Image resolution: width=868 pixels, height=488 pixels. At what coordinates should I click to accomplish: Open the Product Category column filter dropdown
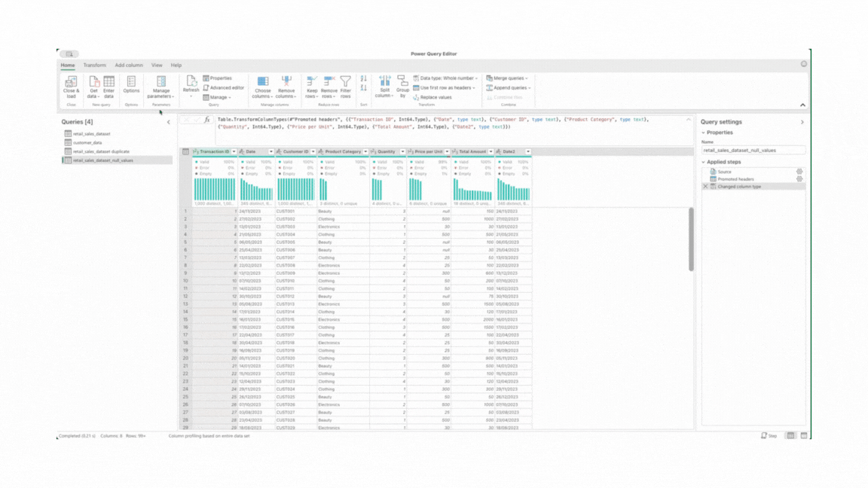click(x=365, y=151)
